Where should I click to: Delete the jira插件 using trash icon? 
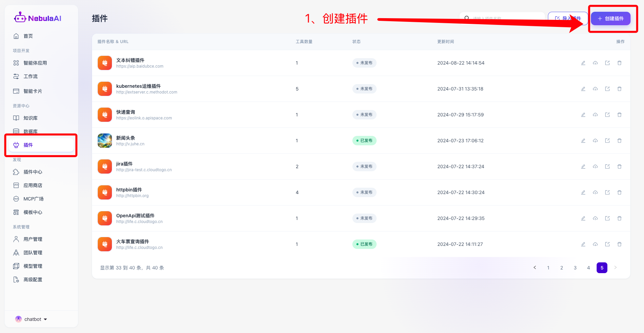[619, 166]
